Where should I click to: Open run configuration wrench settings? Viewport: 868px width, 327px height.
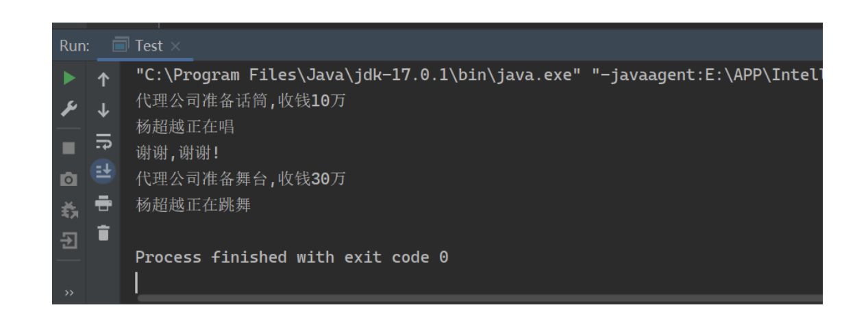point(69,109)
